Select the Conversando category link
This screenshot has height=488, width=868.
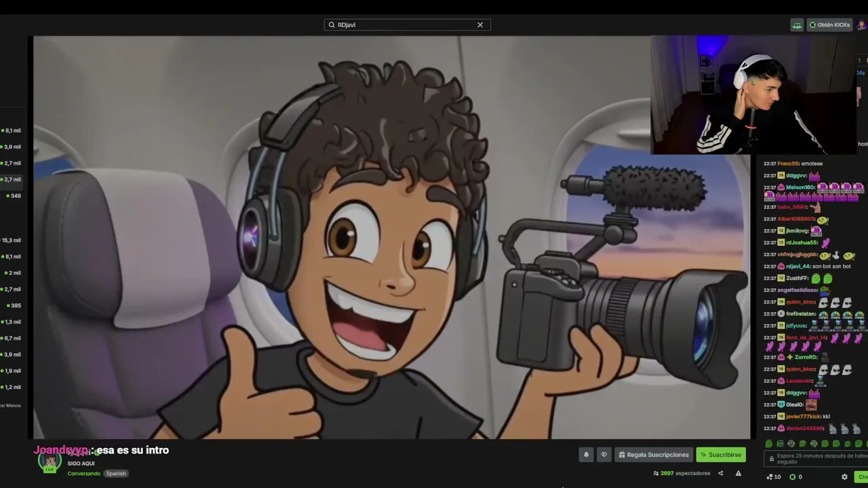click(x=84, y=473)
